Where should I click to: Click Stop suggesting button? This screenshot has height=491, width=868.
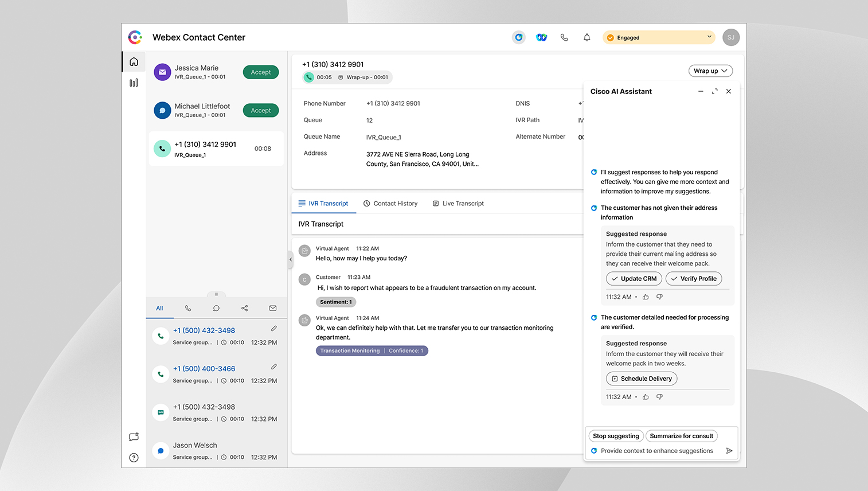(616, 436)
